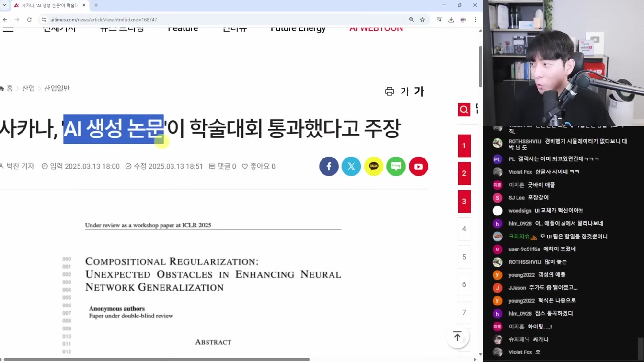Open the media control icon in toolbar
This screenshot has height=362, width=644.
click(x=439, y=20)
